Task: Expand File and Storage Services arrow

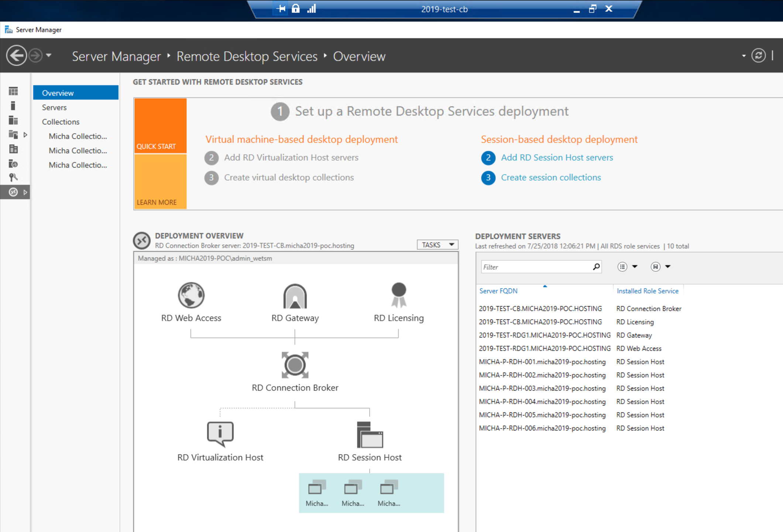Action: point(25,135)
